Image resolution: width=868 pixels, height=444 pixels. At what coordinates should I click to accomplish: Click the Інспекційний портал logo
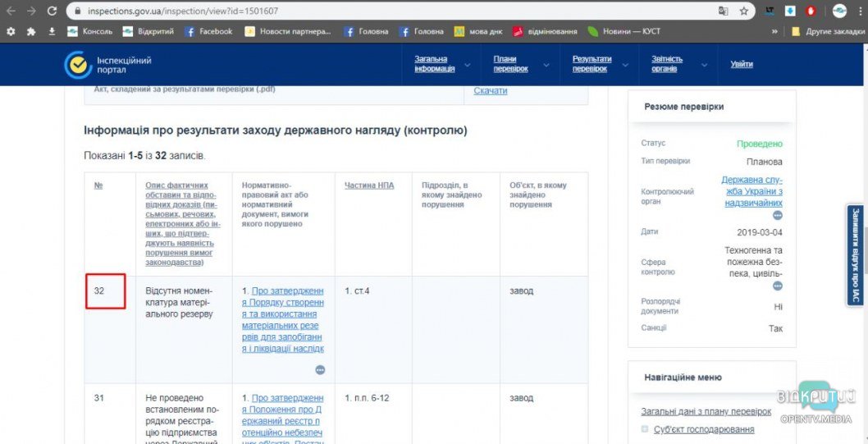pyautogui.click(x=108, y=65)
